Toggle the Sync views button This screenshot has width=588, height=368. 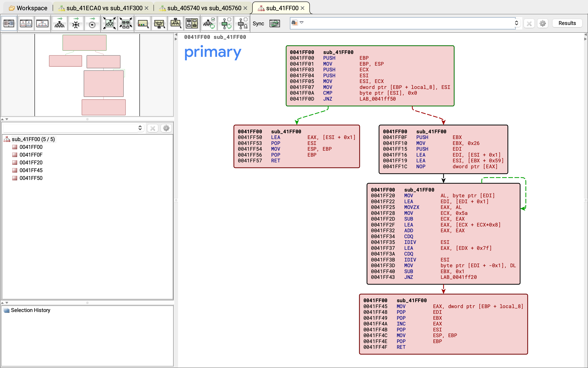[275, 23]
